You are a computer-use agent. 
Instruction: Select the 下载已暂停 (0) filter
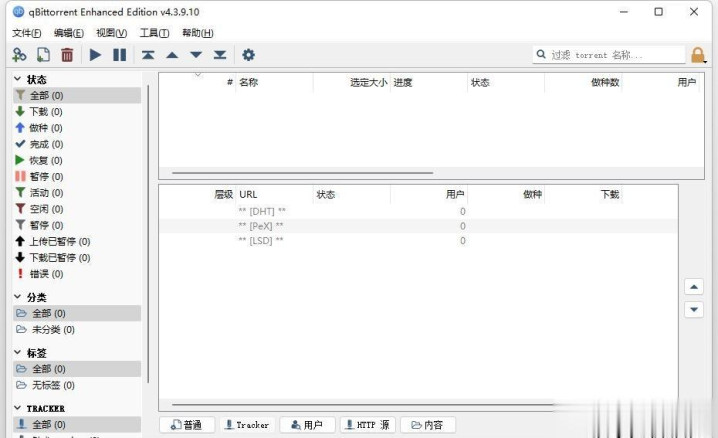pyautogui.click(x=77, y=258)
